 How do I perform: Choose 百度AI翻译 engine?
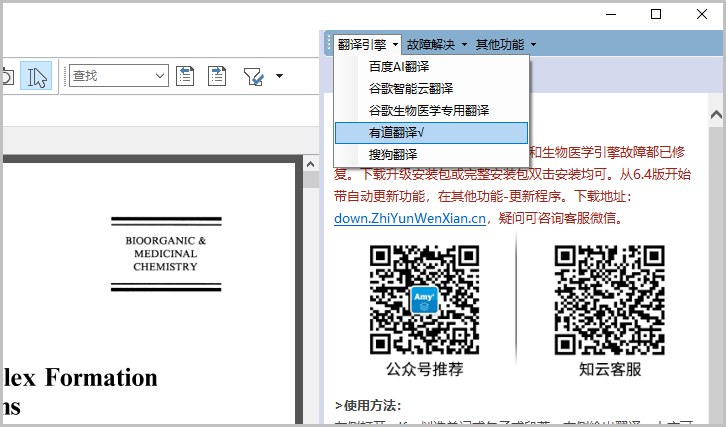click(x=431, y=67)
